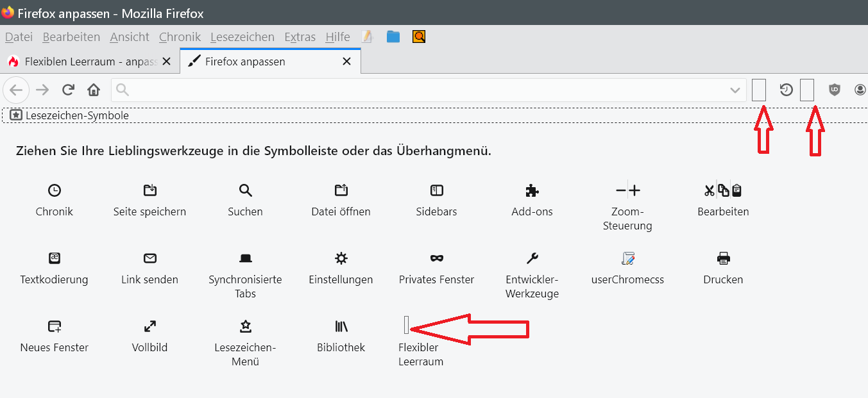Select the Synchronisierte Tabs icon

245,258
